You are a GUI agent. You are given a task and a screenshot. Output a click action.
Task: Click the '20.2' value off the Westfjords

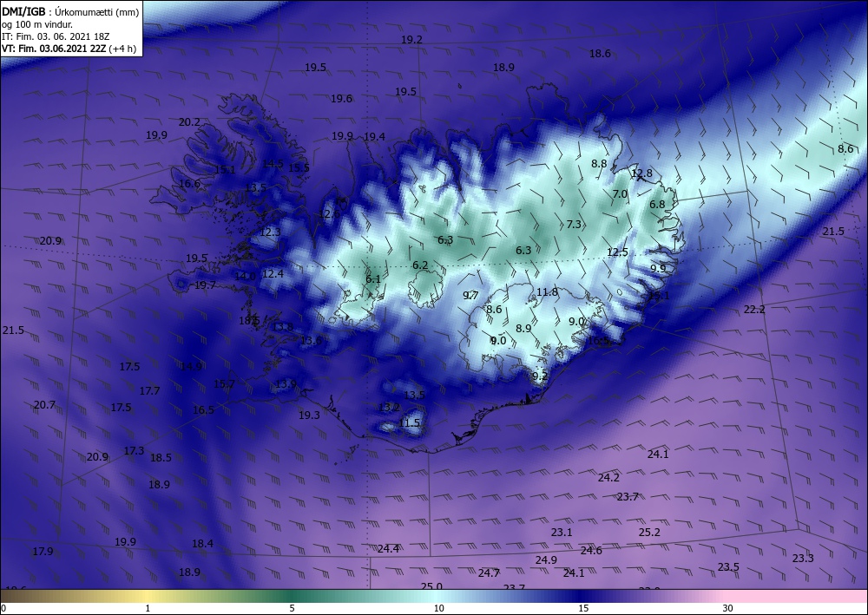tap(189, 122)
